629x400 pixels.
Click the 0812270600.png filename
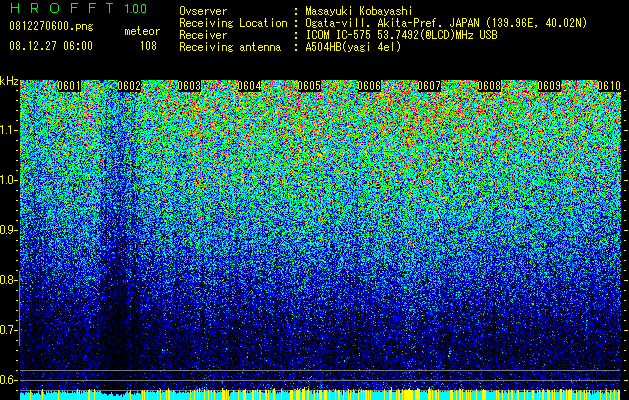51,27
